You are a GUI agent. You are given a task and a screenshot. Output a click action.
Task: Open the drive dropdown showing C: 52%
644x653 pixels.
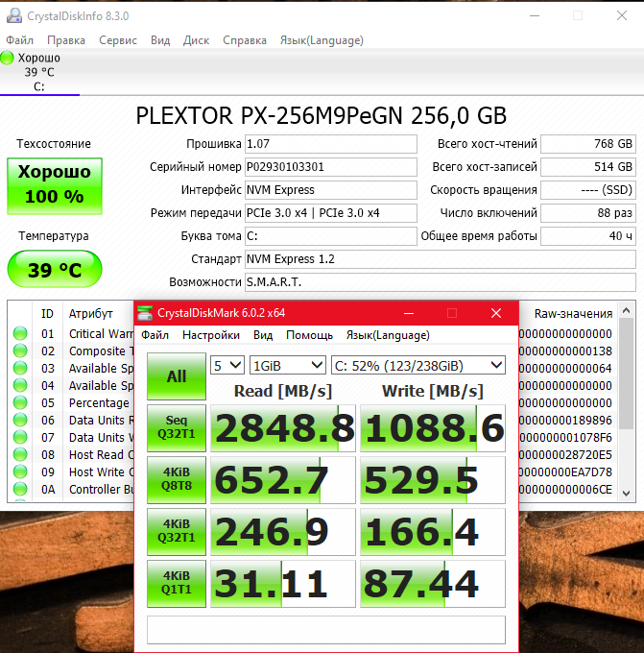417,366
